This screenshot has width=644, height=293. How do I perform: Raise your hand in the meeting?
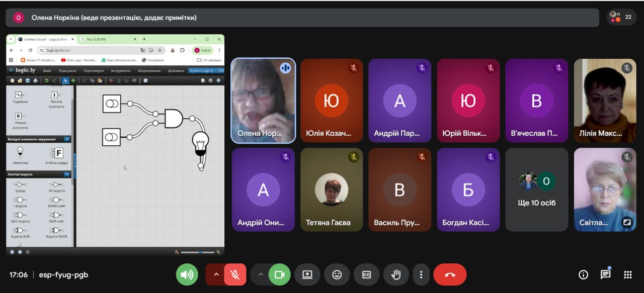pyautogui.click(x=396, y=274)
